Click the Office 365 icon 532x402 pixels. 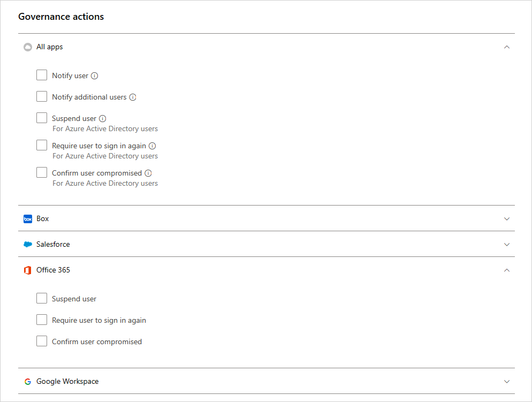pyautogui.click(x=27, y=270)
